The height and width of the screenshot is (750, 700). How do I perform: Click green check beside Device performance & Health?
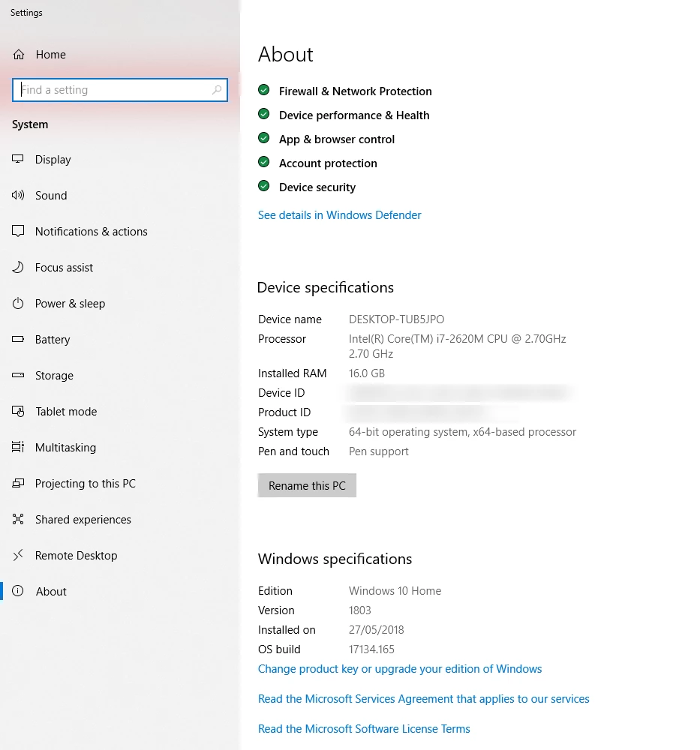coord(263,114)
